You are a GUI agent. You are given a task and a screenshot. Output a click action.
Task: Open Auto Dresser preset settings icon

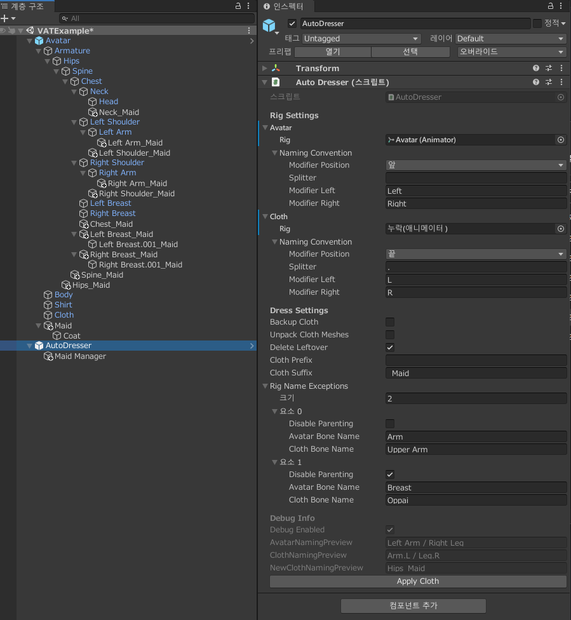pyautogui.click(x=548, y=82)
